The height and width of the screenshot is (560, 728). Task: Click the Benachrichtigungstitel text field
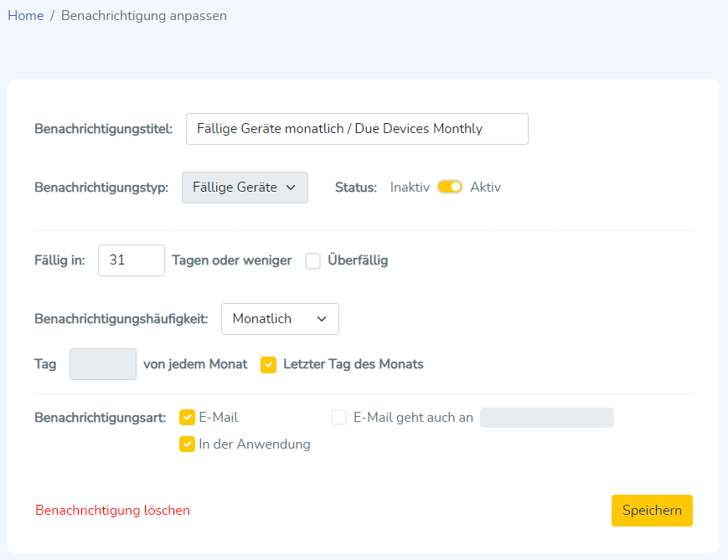pos(357,128)
